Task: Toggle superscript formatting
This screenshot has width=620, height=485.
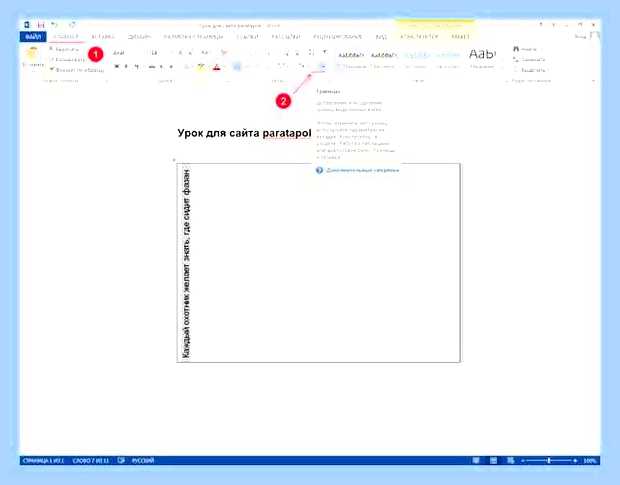Action: pos(171,67)
